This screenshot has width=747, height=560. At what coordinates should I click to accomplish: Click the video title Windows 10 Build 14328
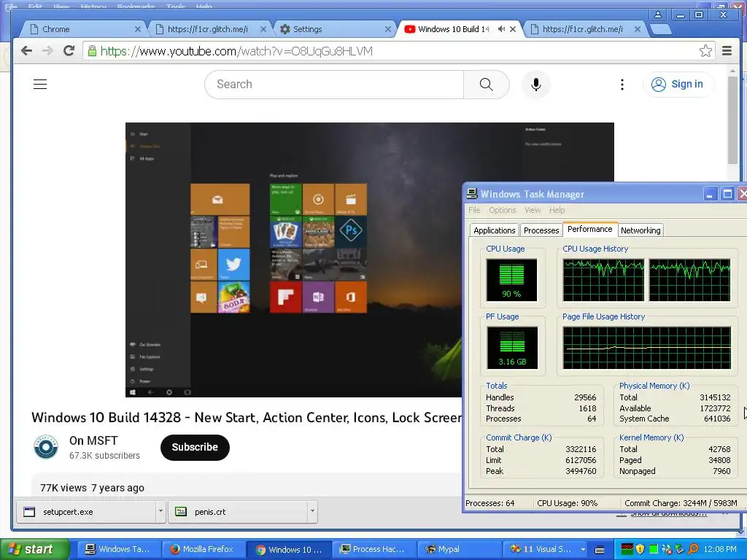[247, 418]
